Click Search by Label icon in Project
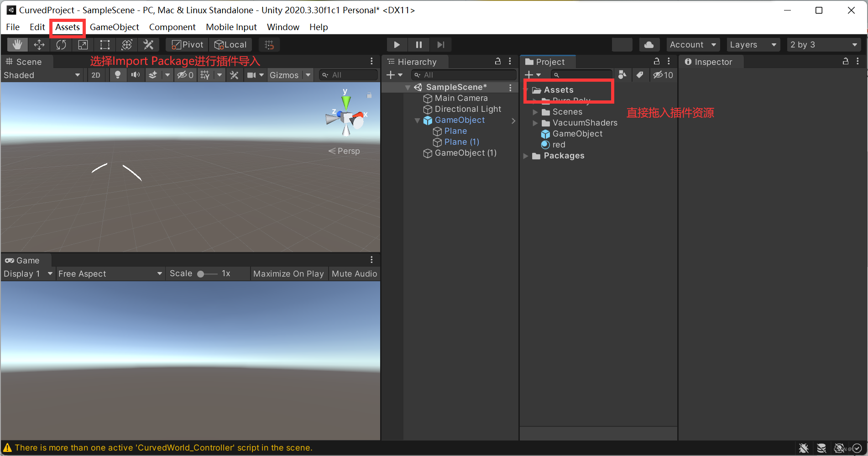 click(640, 75)
